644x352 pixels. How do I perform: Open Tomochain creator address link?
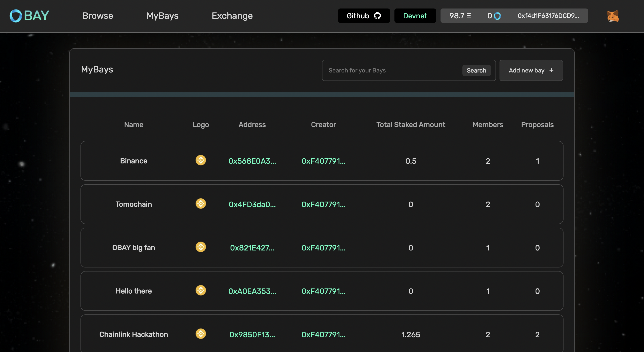coord(323,204)
